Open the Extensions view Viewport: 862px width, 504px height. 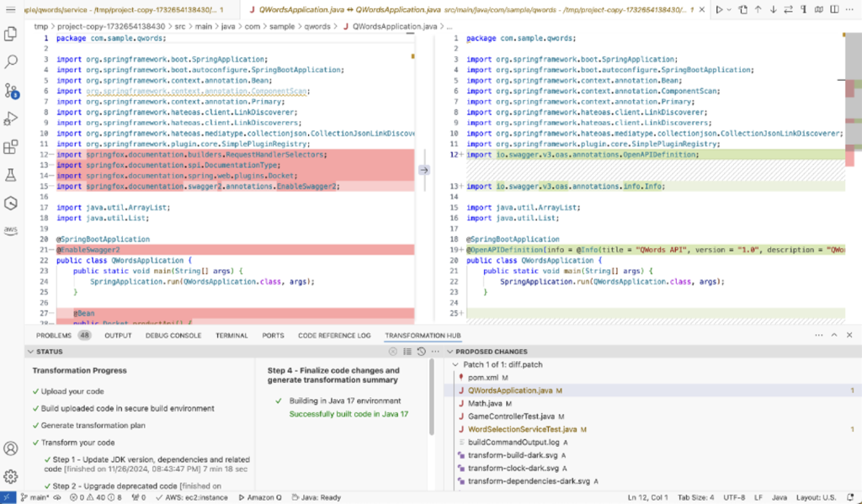coord(12,147)
